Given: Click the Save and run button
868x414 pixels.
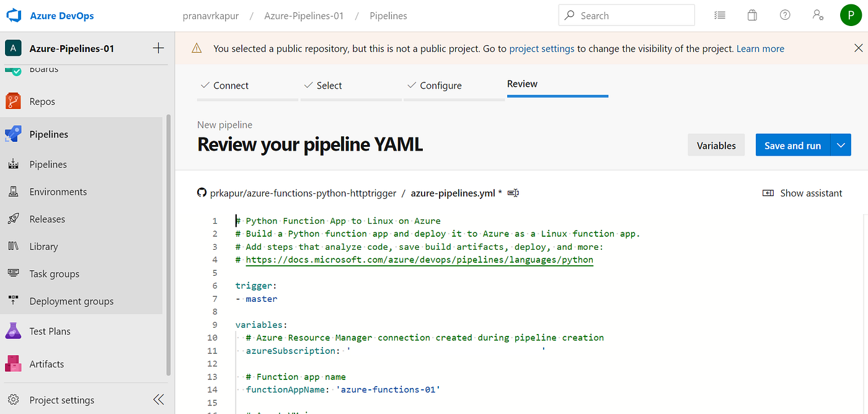Looking at the screenshot, I should [792, 144].
